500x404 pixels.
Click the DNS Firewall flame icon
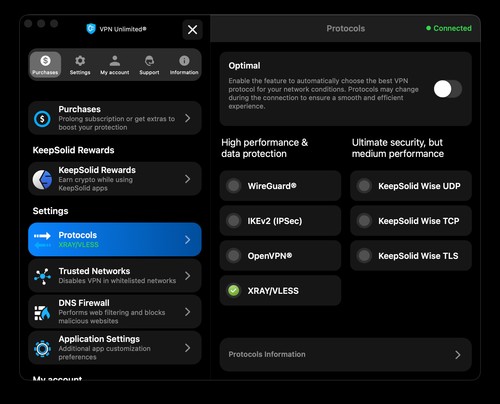[x=42, y=312]
